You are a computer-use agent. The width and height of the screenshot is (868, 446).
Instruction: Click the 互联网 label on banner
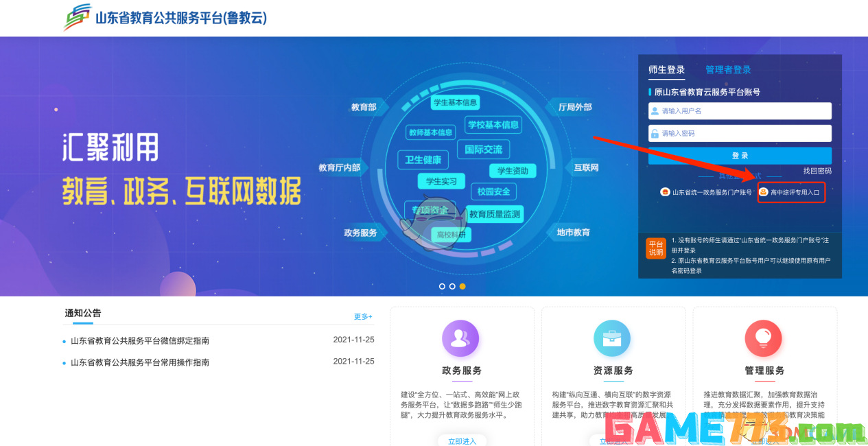tap(586, 167)
